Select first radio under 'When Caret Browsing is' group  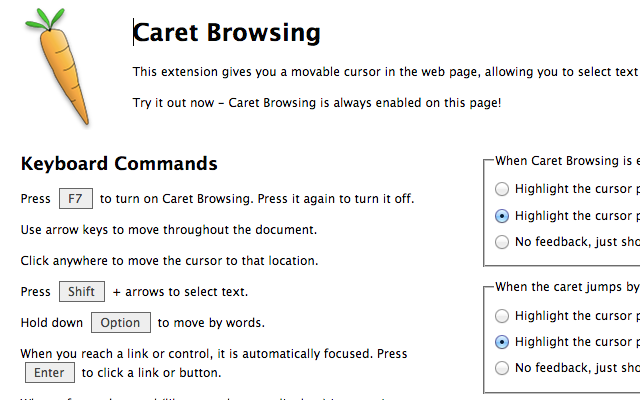(502, 188)
